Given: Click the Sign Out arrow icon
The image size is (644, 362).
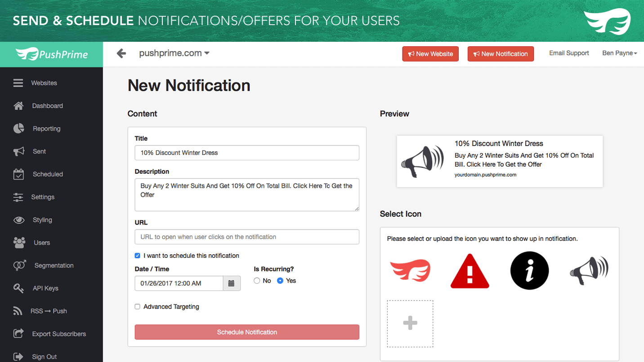Looking at the screenshot, I should tap(18, 357).
